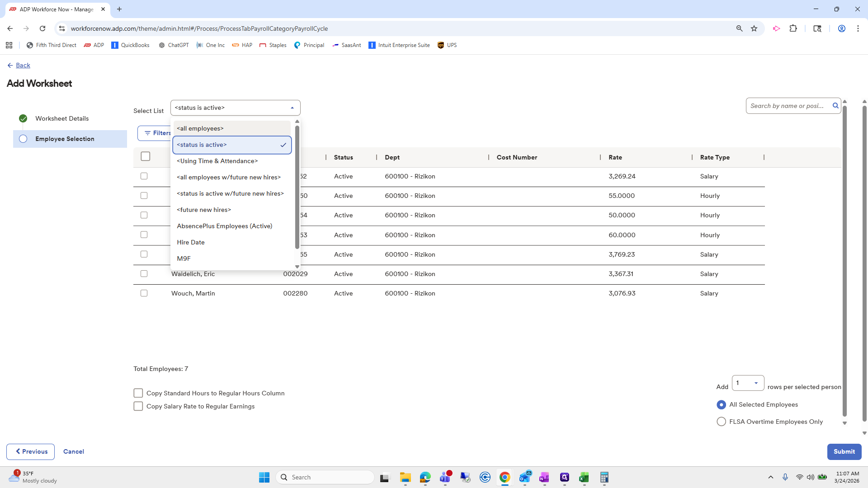The width and height of the screenshot is (868, 488).
Task: Check Copy Standard Hours to Regular Hours Column
Action: coord(138,393)
